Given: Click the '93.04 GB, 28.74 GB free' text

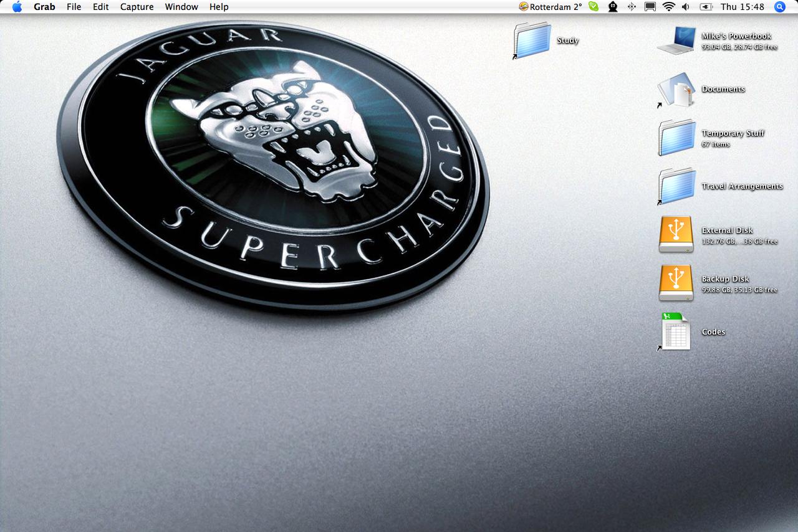Looking at the screenshot, I should pos(739,47).
